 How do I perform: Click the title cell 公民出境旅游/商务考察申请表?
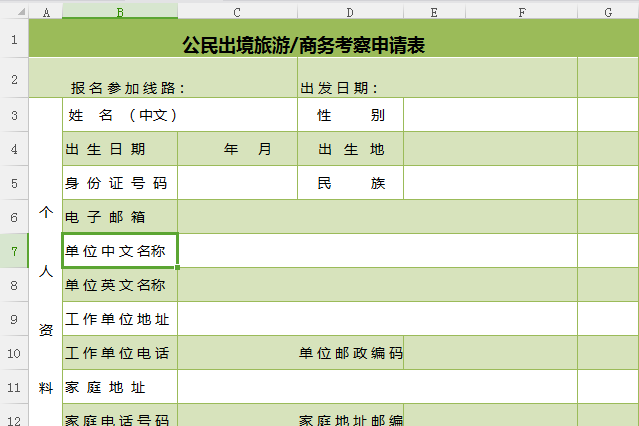[x=304, y=44]
